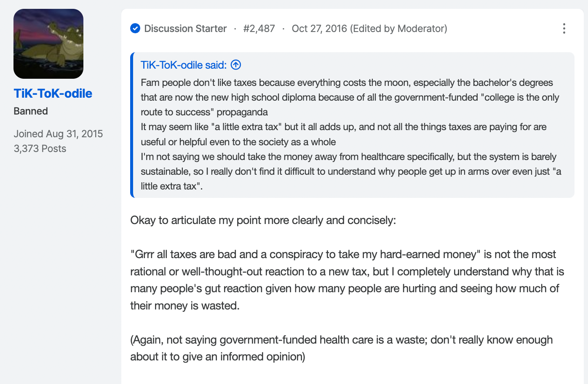The width and height of the screenshot is (588, 384).
Task: Click the 'Banned' status under the username
Action: click(x=31, y=111)
